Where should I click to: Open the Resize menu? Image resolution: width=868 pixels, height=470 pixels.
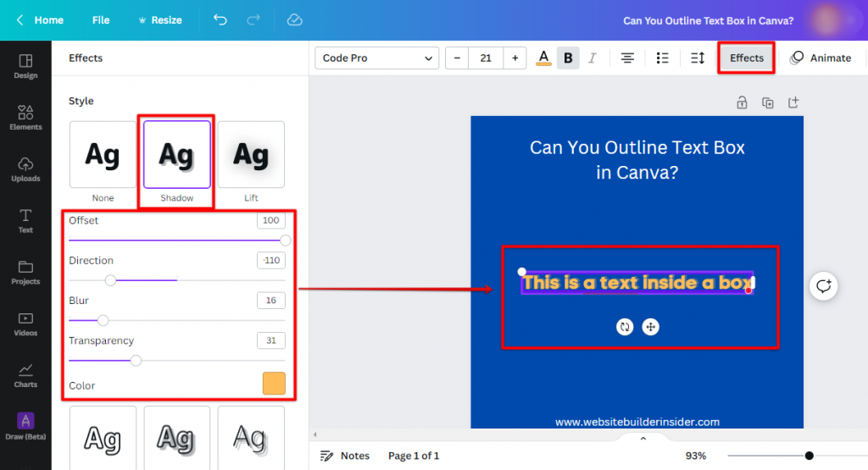click(x=159, y=19)
